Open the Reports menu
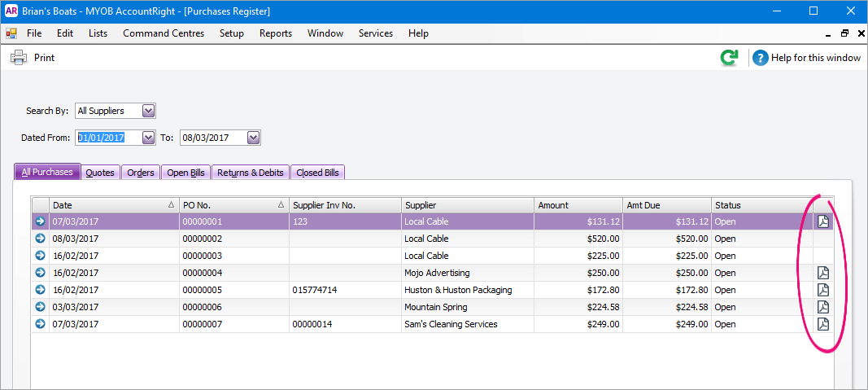The height and width of the screenshot is (390, 868). click(x=275, y=33)
